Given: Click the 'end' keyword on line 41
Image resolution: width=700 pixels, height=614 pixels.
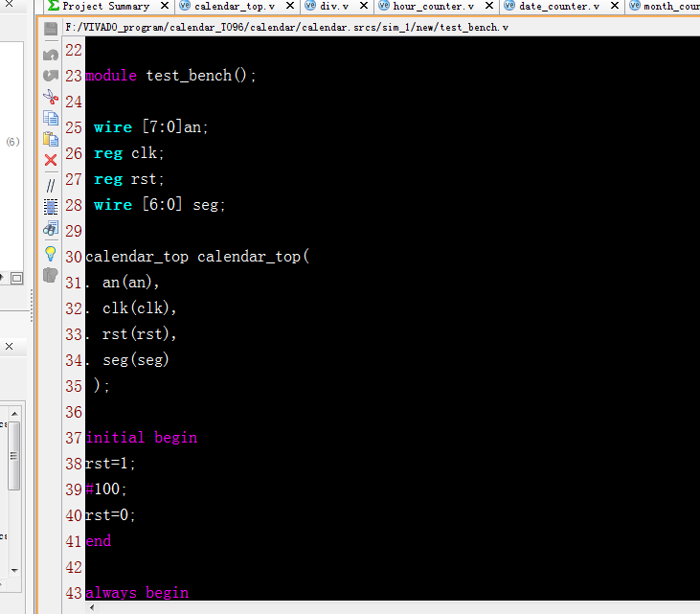Looking at the screenshot, I should point(99,541).
